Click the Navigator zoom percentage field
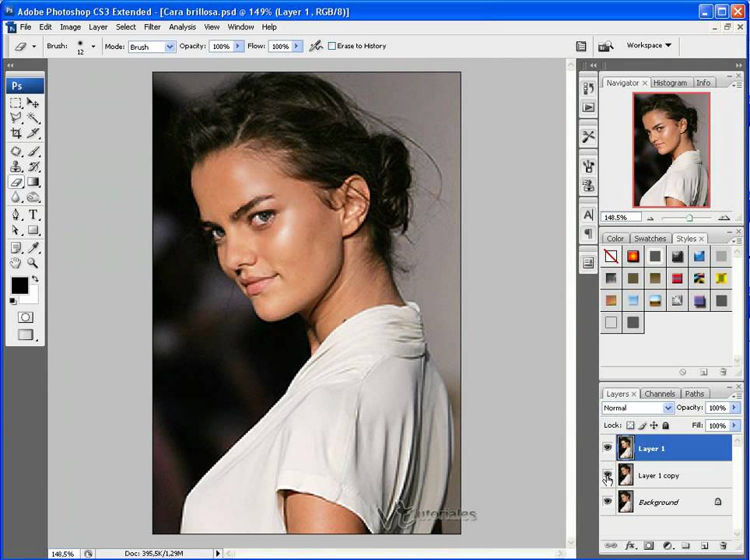The height and width of the screenshot is (560, 750). click(x=620, y=217)
